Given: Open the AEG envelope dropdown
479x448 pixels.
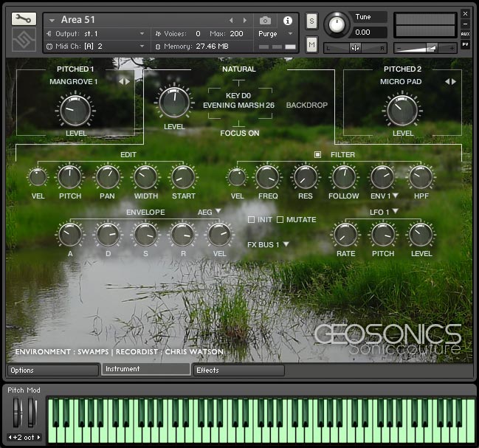Looking at the screenshot, I should tap(209, 212).
